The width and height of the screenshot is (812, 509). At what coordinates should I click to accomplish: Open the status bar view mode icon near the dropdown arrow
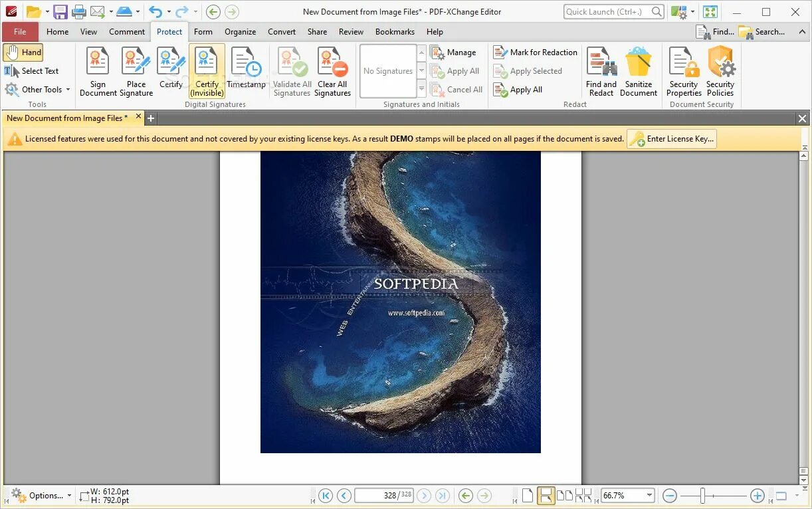(781, 496)
